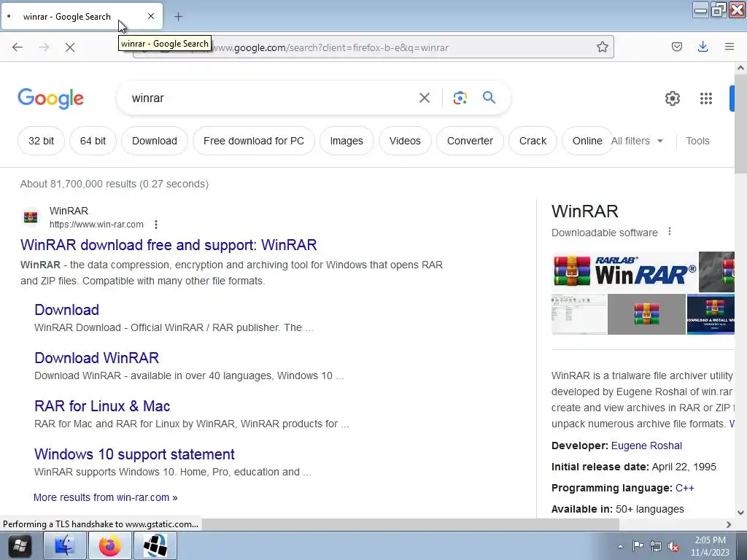
Task: Open a new tab with plus icon
Action: [178, 17]
